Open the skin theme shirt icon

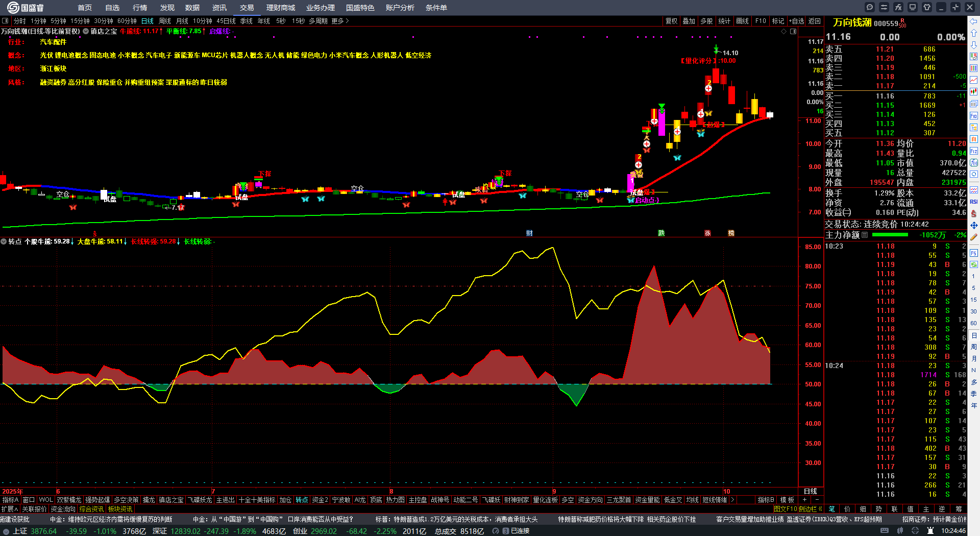click(x=927, y=7)
